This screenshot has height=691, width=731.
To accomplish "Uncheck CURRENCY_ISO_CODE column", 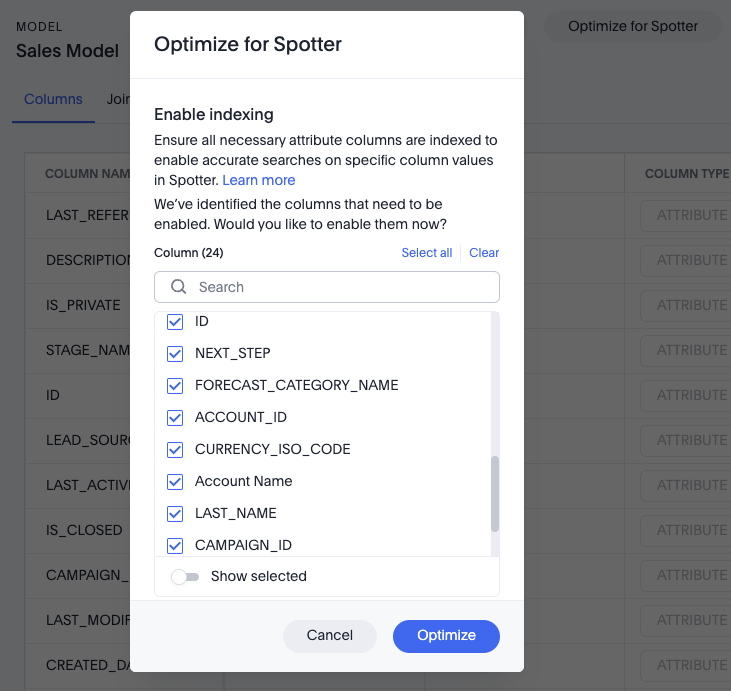I will point(175,449).
